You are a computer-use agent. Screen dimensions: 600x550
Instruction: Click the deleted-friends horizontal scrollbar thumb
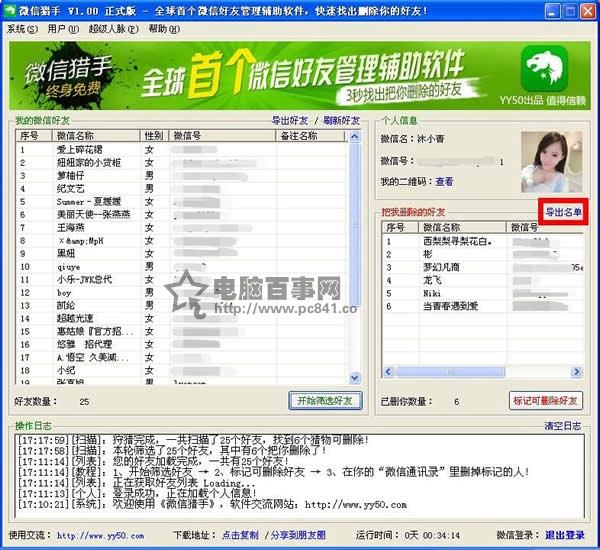[451, 371]
